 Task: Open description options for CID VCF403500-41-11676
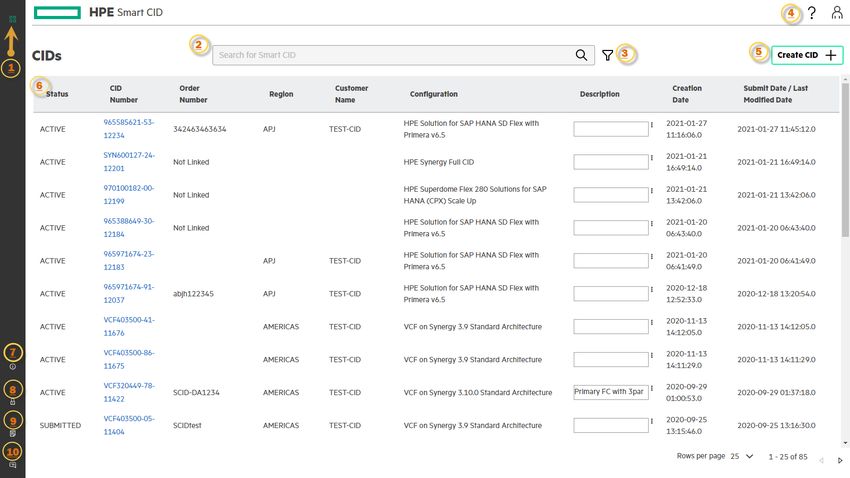click(x=652, y=322)
